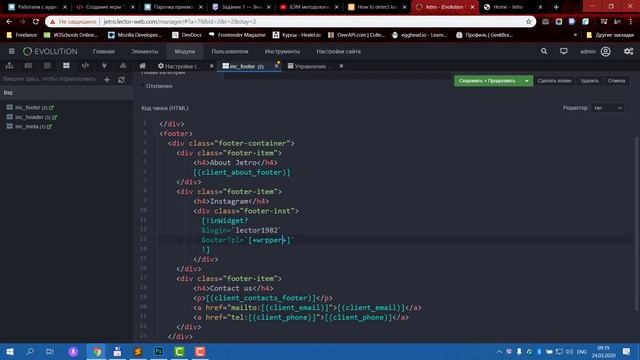Open the Chrome three-dot menu
The height and width of the screenshot is (360, 640).
pyautogui.click(x=631, y=22)
